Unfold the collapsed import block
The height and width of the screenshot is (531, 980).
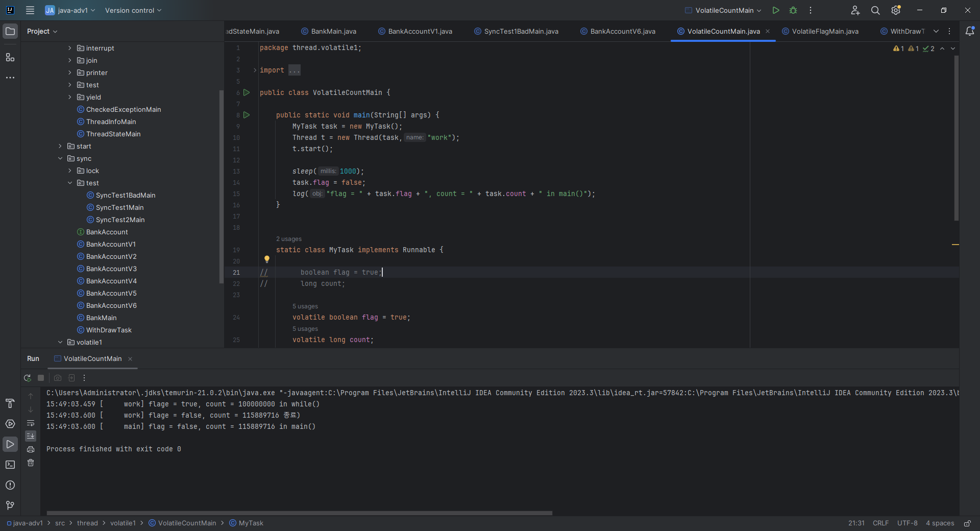pyautogui.click(x=255, y=70)
